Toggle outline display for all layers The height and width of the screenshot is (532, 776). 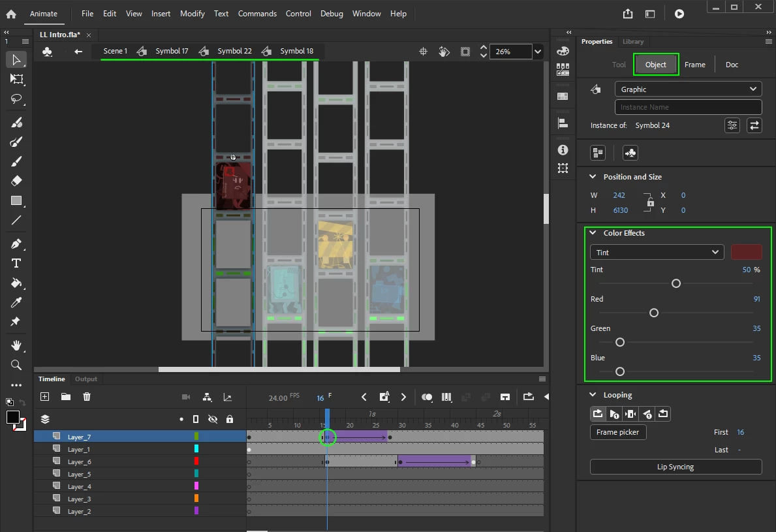click(x=196, y=419)
